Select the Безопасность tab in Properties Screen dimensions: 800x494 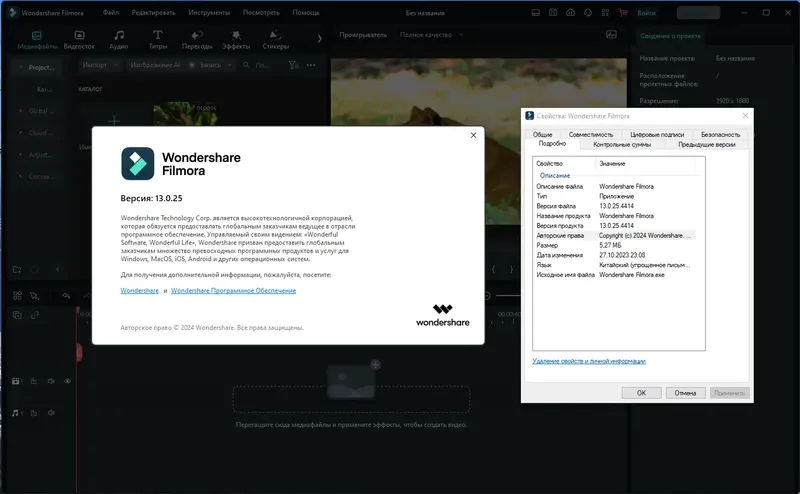(x=720, y=134)
